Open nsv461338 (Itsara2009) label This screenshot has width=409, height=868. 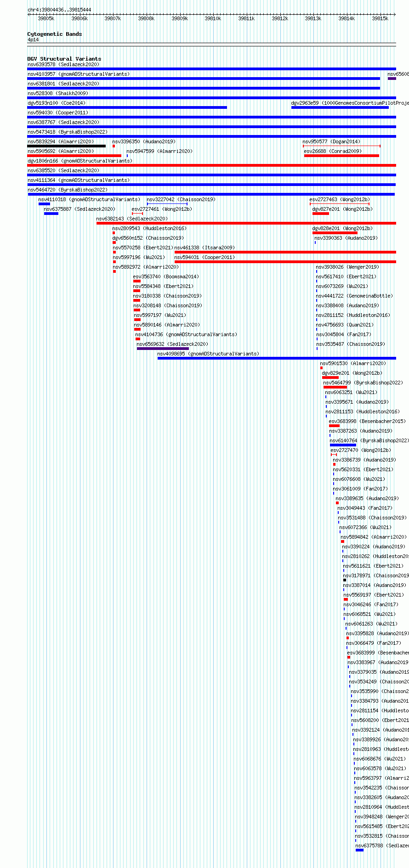[204, 248]
